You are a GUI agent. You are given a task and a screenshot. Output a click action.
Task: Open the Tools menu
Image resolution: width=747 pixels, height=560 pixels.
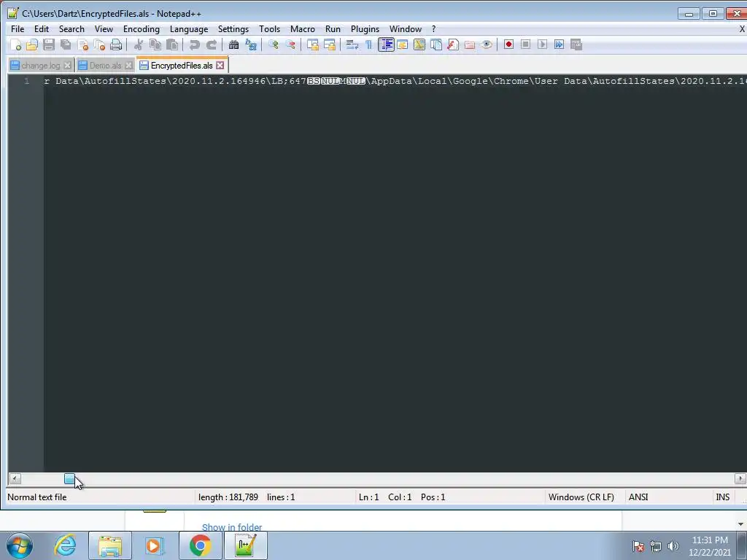269,29
